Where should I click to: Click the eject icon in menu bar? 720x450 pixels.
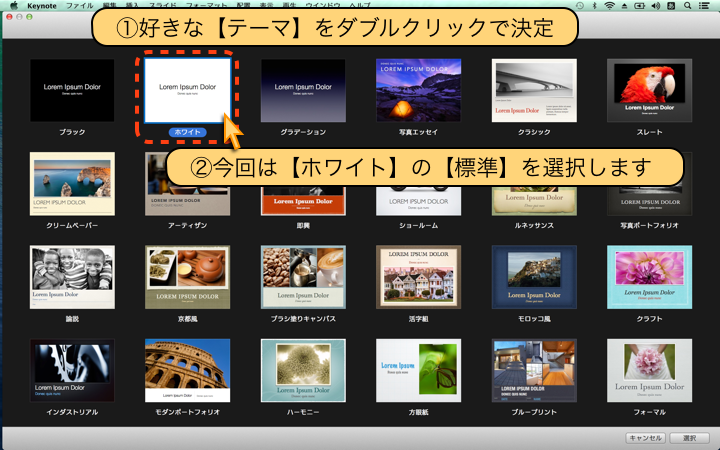[x=624, y=6]
